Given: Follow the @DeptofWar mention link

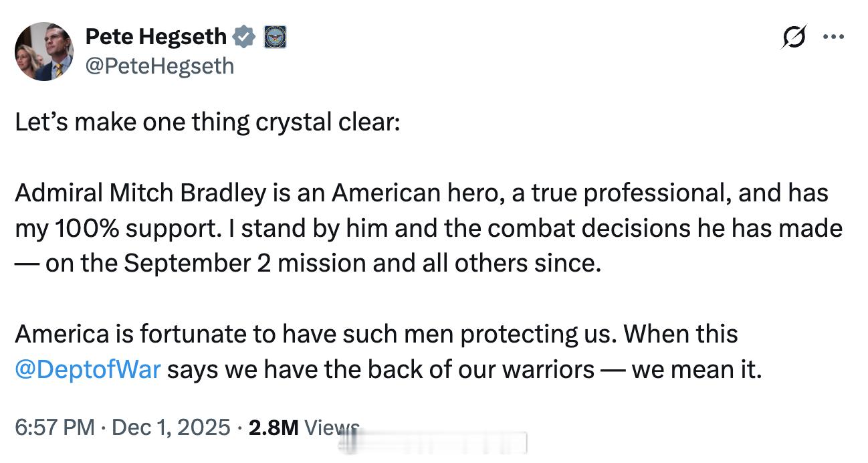Looking at the screenshot, I should 88,369.
